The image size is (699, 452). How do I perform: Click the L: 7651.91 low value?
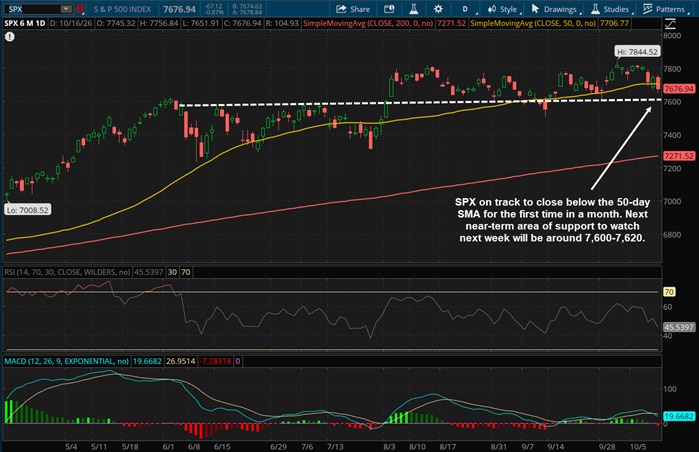[x=201, y=23]
